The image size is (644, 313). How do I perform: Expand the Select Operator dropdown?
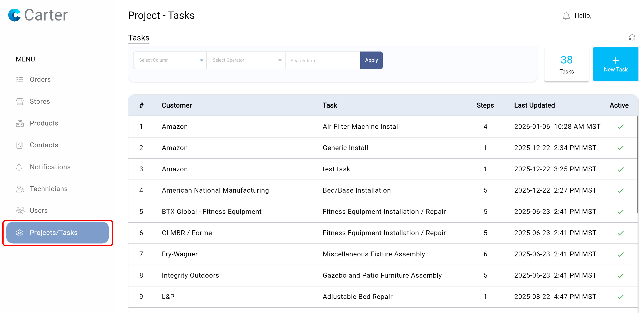pyautogui.click(x=246, y=60)
